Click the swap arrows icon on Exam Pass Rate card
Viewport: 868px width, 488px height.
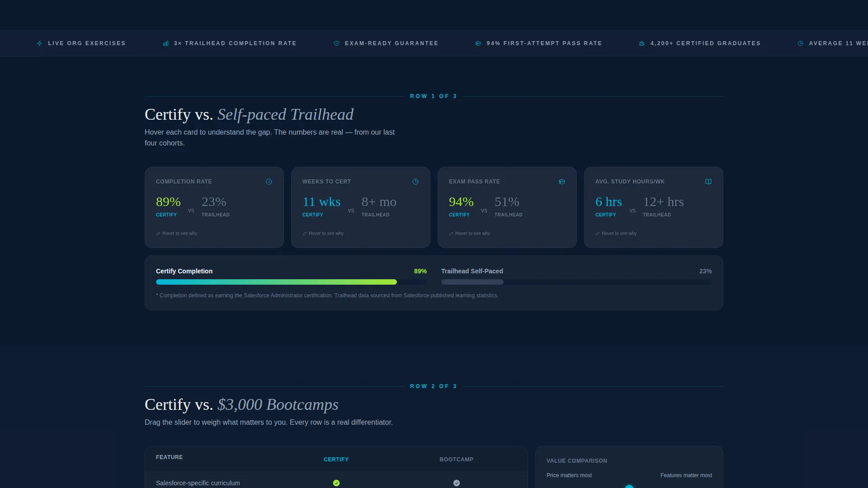tap(451, 234)
